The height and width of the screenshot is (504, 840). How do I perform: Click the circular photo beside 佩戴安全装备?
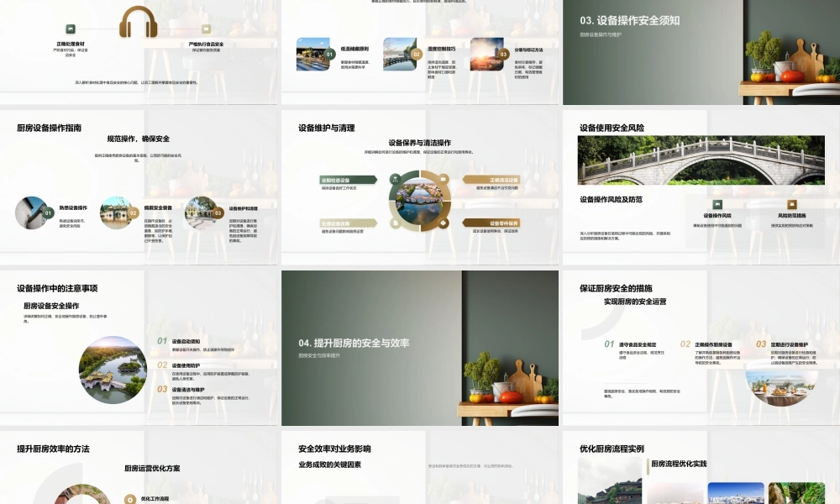[116, 213]
